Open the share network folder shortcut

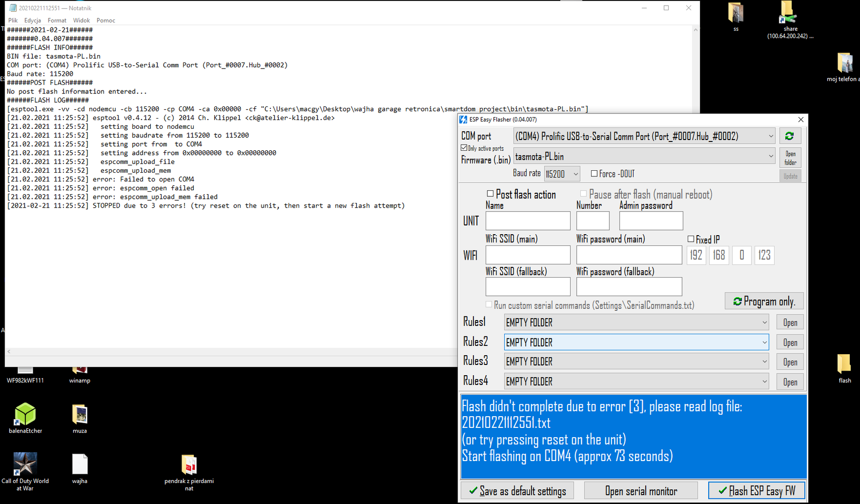pyautogui.click(x=790, y=20)
